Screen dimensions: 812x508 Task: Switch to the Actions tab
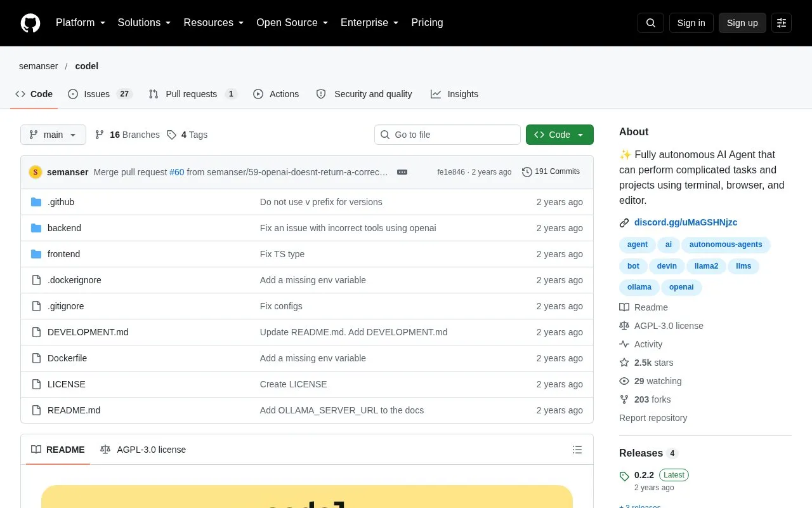pyautogui.click(x=276, y=94)
